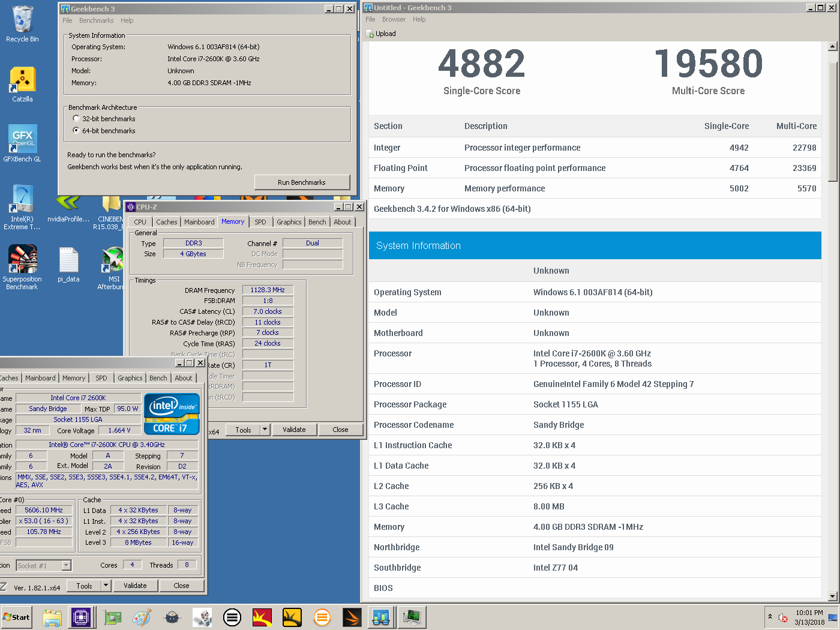Select 32-bit benchmarks radio button

[x=76, y=118]
